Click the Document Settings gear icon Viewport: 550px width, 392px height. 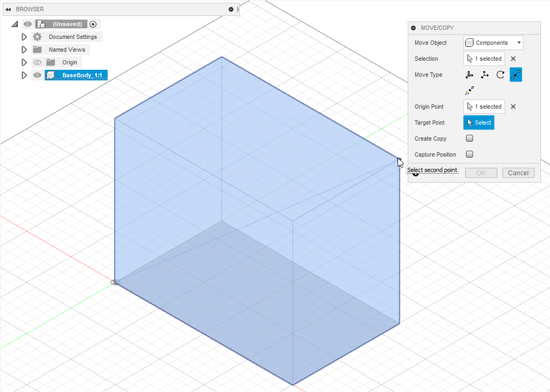click(x=36, y=36)
